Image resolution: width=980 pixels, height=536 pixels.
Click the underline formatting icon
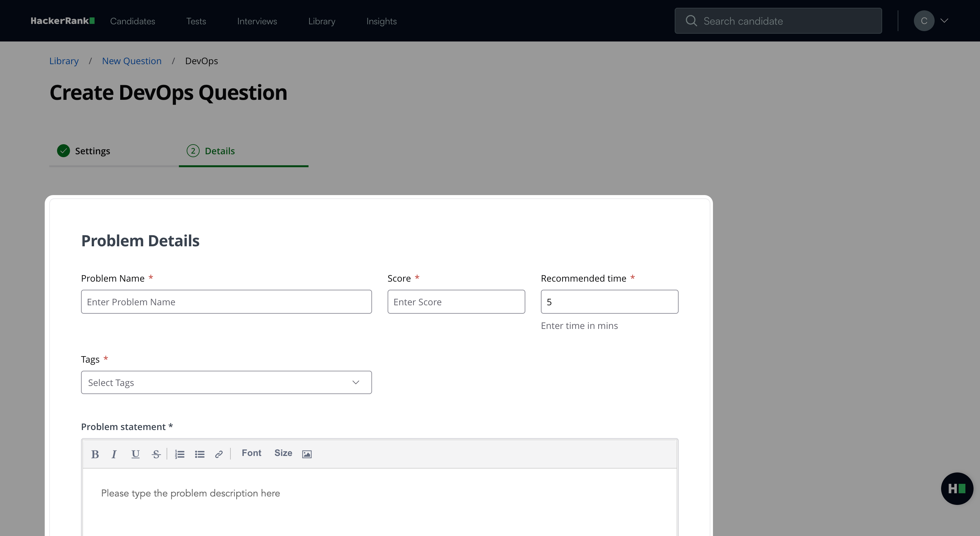pos(135,454)
